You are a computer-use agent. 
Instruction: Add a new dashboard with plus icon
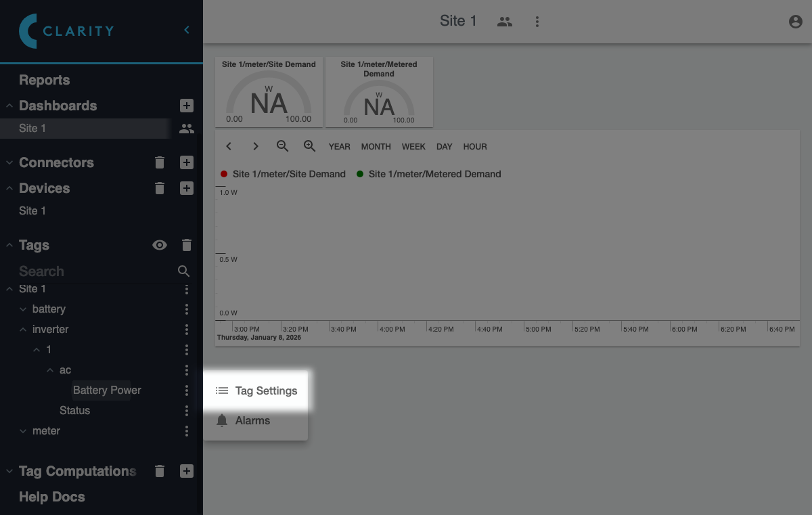coord(187,106)
